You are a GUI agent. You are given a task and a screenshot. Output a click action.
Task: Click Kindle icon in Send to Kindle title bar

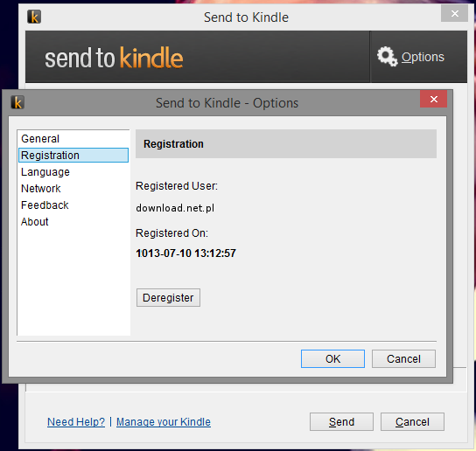(34, 17)
